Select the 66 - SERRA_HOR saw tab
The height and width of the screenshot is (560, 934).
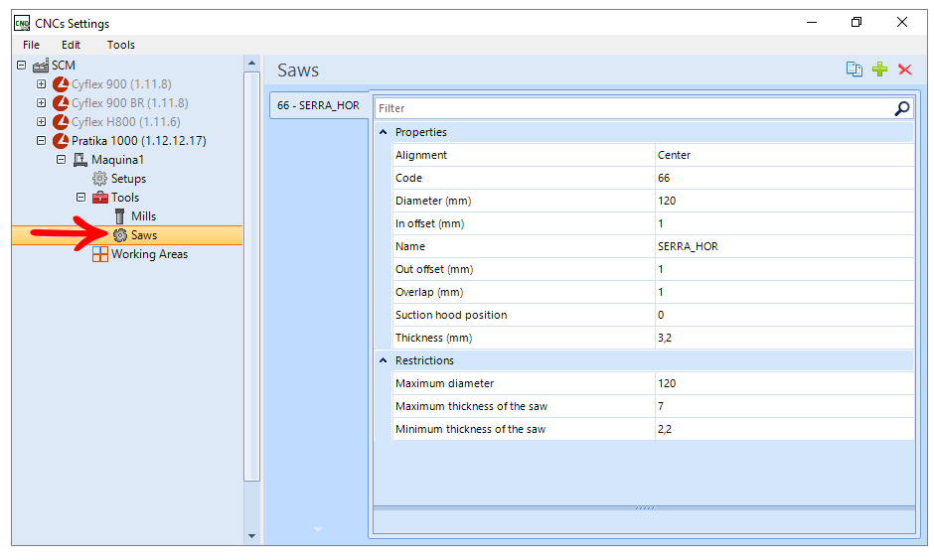[x=319, y=106]
